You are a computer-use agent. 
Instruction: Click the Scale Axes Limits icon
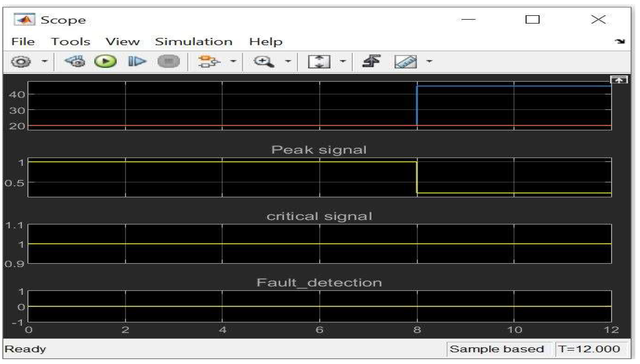[319, 61]
